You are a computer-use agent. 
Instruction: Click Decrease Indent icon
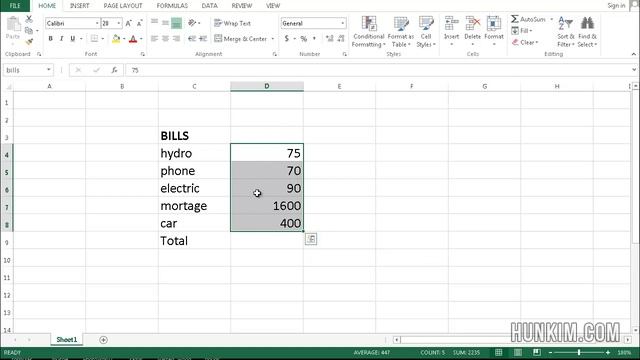click(192, 39)
